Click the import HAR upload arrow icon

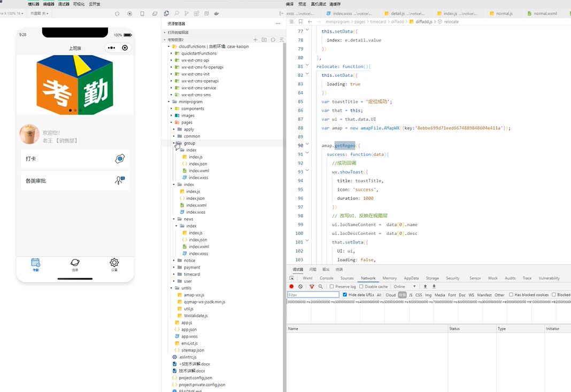pyautogui.click(x=425, y=287)
